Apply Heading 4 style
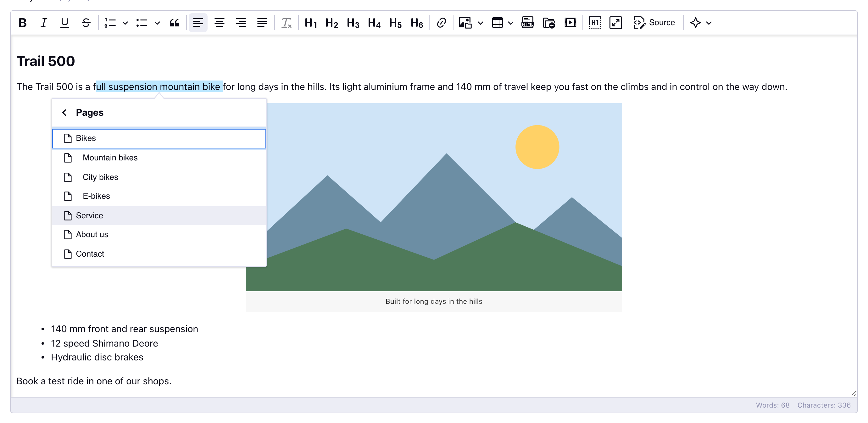Screen dimensions: 868x423 pyautogui.click(x=374, y=23)
